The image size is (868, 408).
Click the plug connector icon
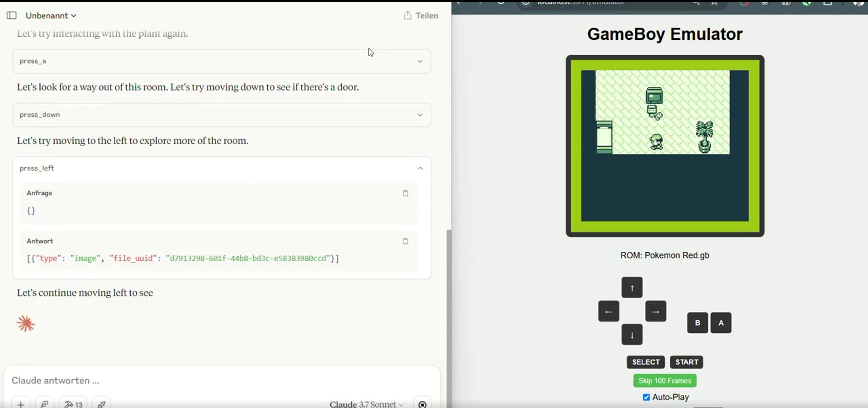coord(102,403)
